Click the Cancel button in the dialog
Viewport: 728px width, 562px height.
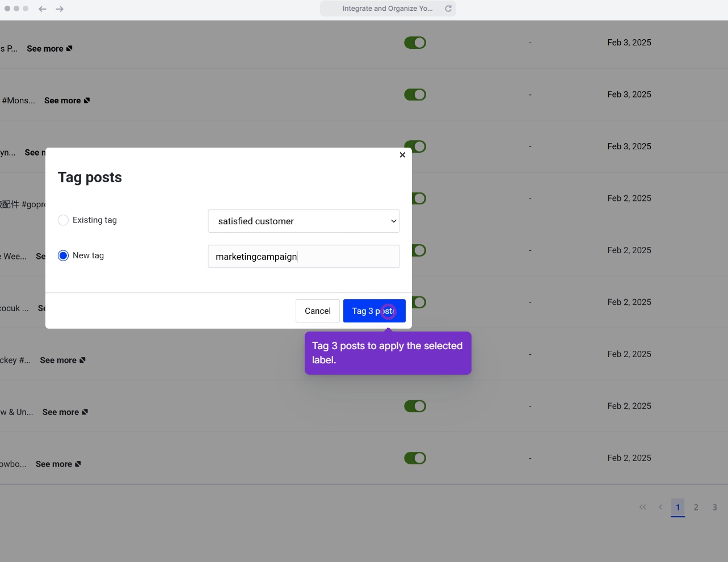coord(317,311)
